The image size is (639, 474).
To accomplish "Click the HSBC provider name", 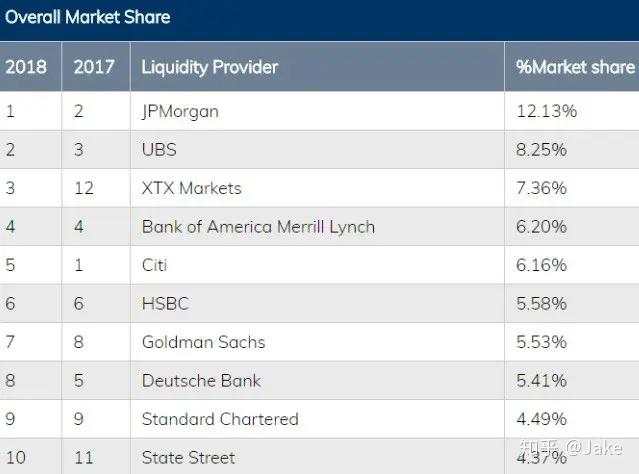I will pyautogui.click(x=165, y=303).
